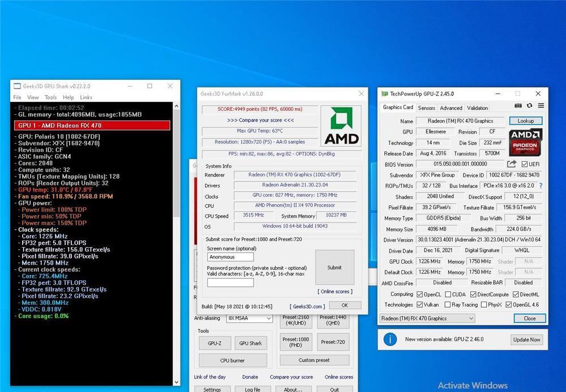The height and width of the screenshot is (392, 566).
Task: Toggle the UEFI checkbox
Action: pos(525,165)
